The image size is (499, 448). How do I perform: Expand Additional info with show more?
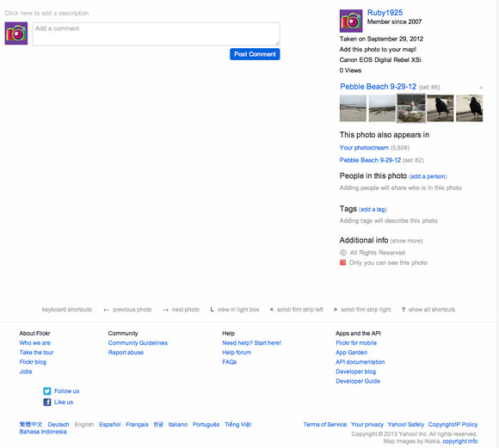[x=406, y=241]
